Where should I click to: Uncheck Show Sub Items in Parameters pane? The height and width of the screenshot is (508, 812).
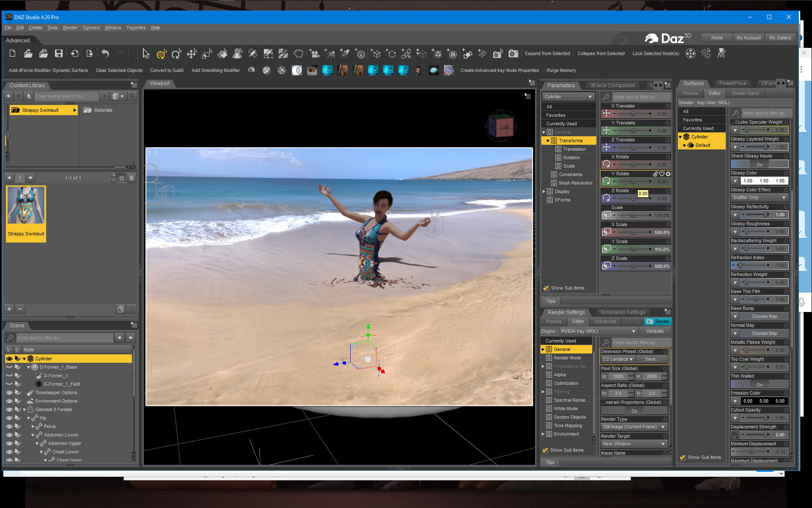click(546, 288)
